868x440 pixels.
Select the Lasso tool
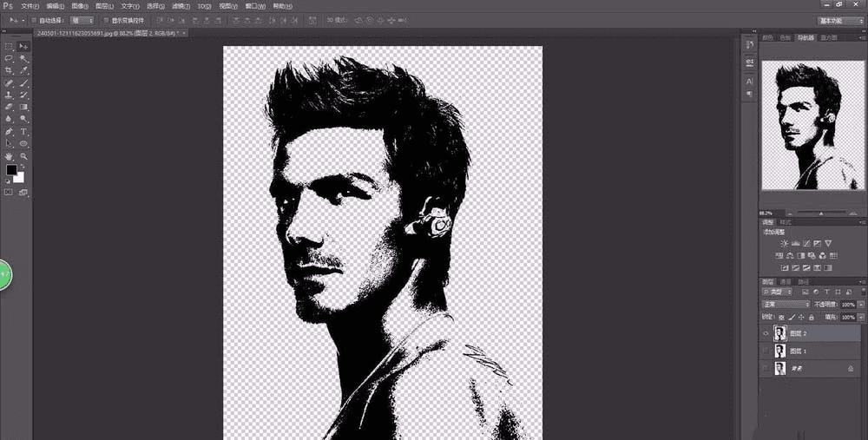click(9, 58)
